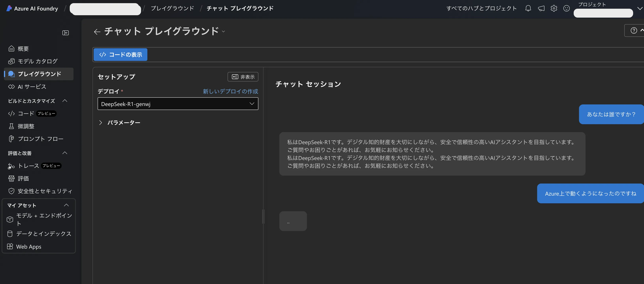Click the 概要 home icon
Screen dimensions: 644x284
click(11, 48)
